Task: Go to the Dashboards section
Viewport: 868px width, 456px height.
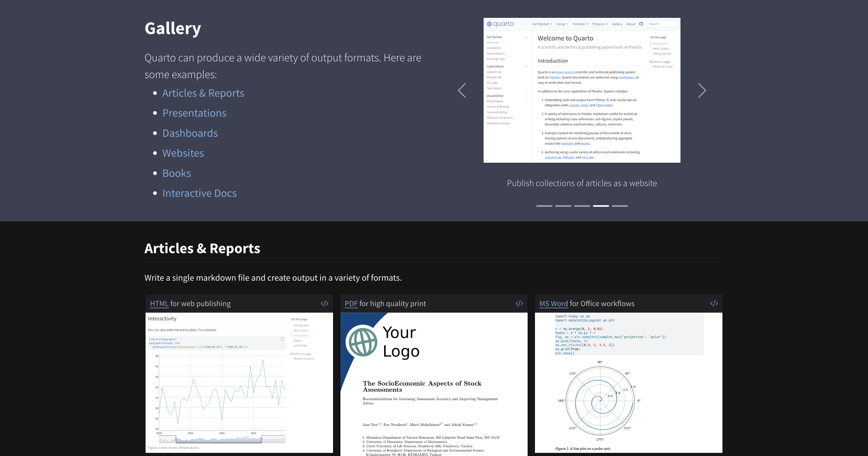Action: tap(190, 133)
